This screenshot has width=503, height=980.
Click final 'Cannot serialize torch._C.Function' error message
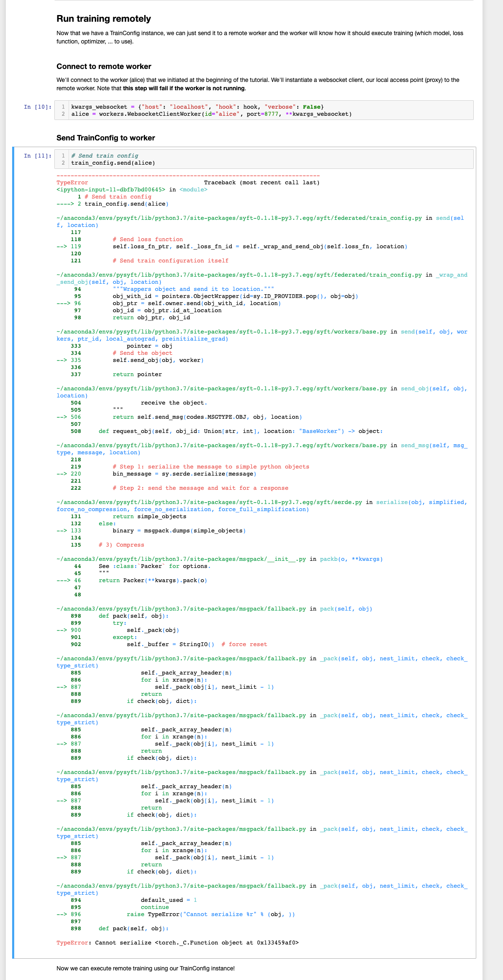tap(178, 943)
